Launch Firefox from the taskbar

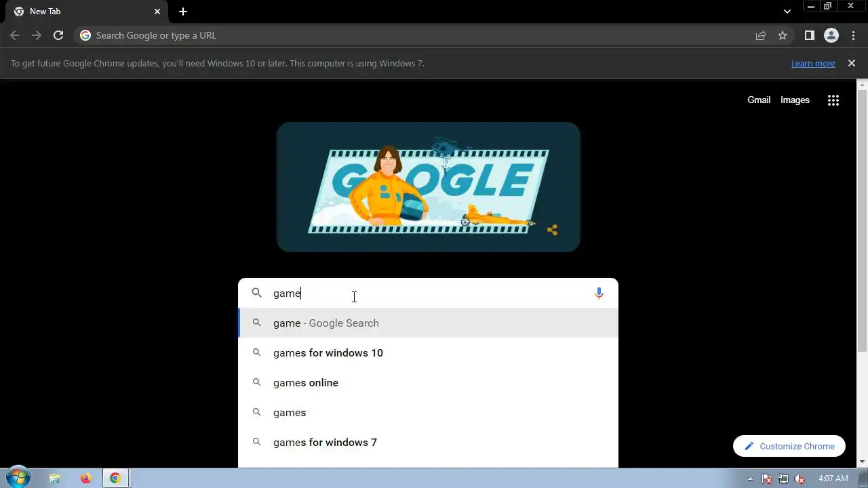point(85,479)
